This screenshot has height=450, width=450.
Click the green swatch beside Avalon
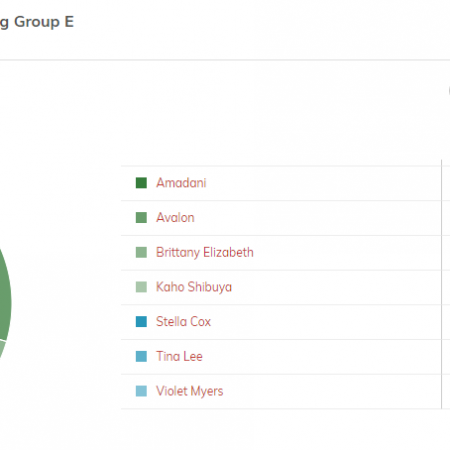click(x=141, y=218)
